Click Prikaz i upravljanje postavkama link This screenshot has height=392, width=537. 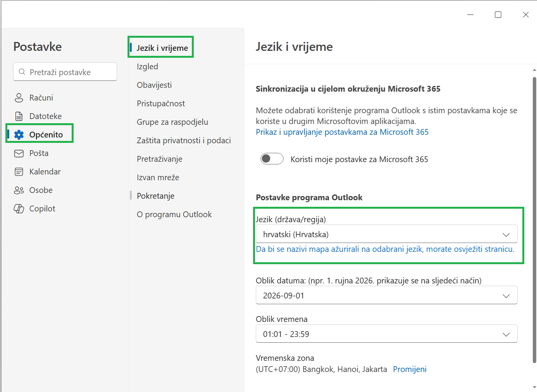coord(342,132)
